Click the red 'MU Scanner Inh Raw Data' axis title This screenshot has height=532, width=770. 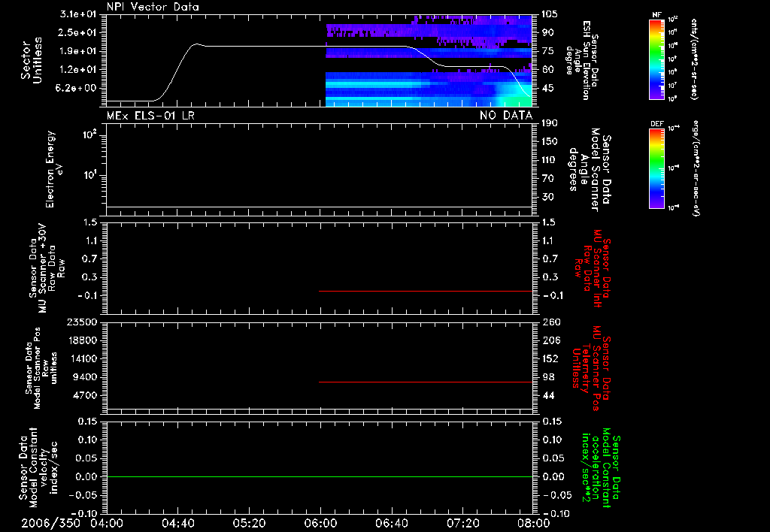tap(592, 268)
